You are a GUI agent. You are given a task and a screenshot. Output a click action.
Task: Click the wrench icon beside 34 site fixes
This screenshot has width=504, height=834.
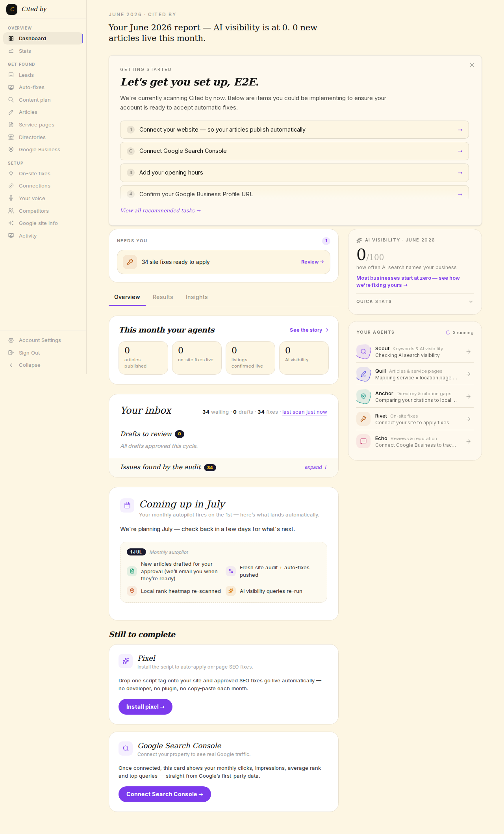(x=130, y=262)
